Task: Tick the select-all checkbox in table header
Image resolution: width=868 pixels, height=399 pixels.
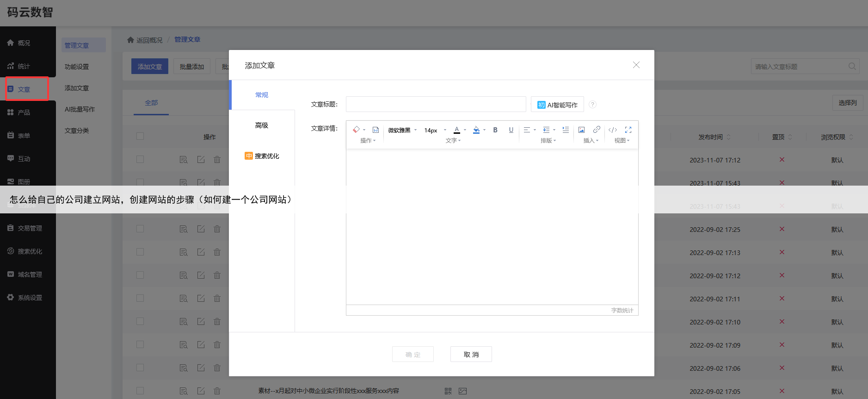Action: 140,137
